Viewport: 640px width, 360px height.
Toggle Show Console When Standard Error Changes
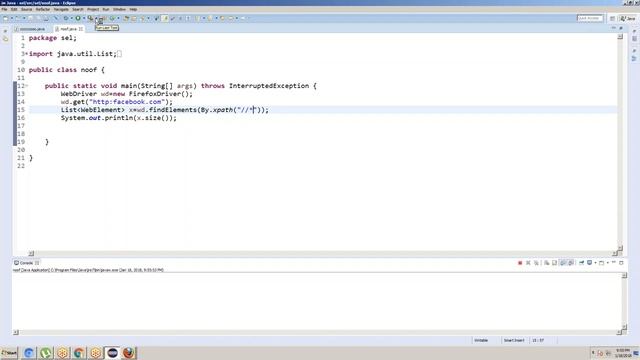[571, 263]
